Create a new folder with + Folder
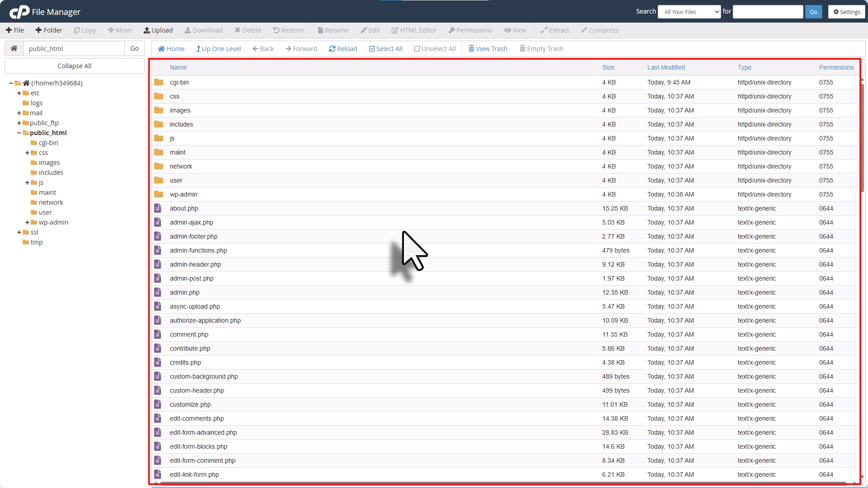The height and width of the screenshot is (488, 868). 49,30
